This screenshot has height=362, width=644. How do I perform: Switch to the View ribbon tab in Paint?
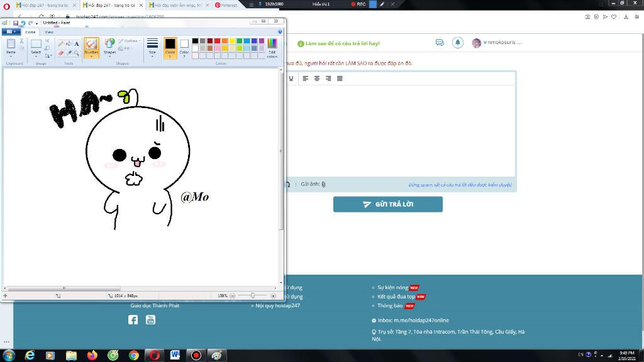[x=49, y=31]
